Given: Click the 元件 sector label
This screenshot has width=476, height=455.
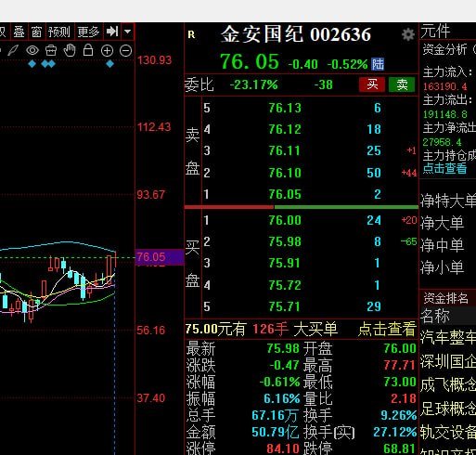Looking at the screenshot, I should pyautogui.click(x=435, y=32).
